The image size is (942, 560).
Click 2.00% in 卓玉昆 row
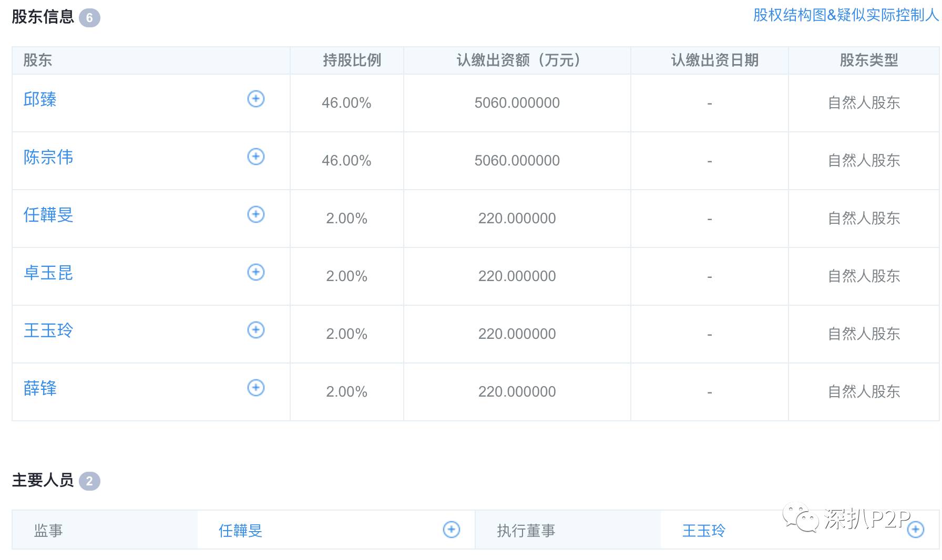(x=346, y=276)
